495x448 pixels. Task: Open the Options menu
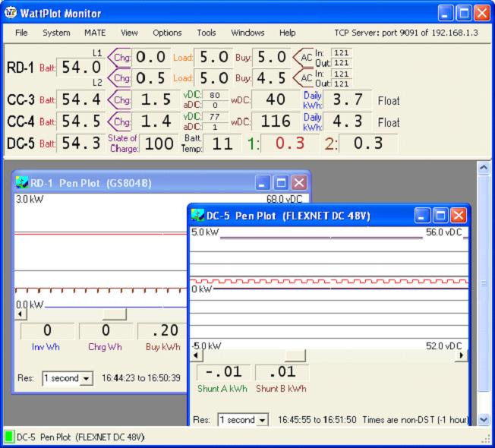pyautogui.click(x=167, y=33)
